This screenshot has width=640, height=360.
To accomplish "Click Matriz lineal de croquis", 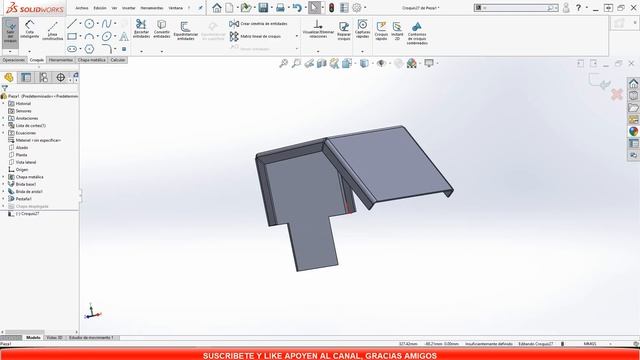I will pyautogui.click(x=256, y=36).
